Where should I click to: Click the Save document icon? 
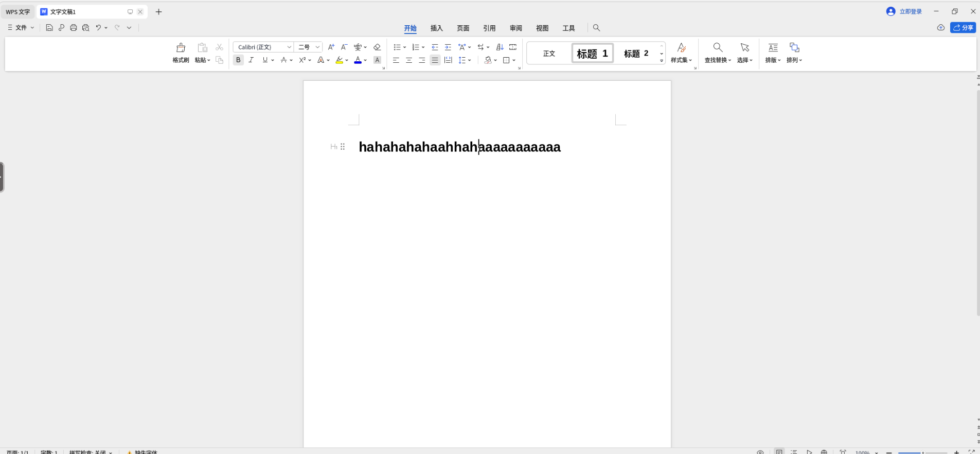(49, 28)
